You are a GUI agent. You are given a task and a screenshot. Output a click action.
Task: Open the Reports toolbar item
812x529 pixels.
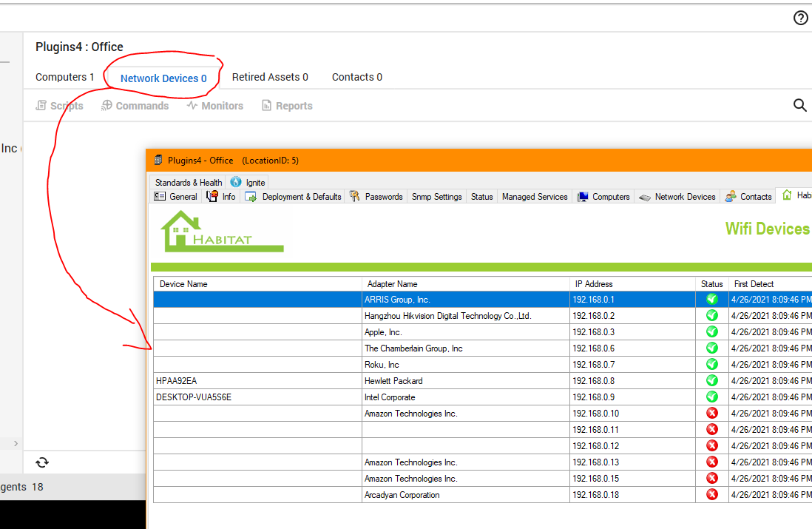pyautogui.click(x=287, y=106)
